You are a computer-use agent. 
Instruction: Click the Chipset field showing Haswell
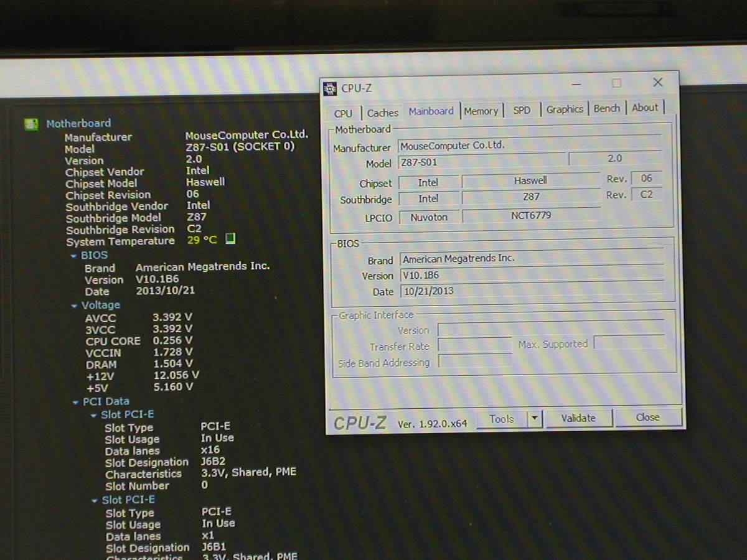[530, 180]
